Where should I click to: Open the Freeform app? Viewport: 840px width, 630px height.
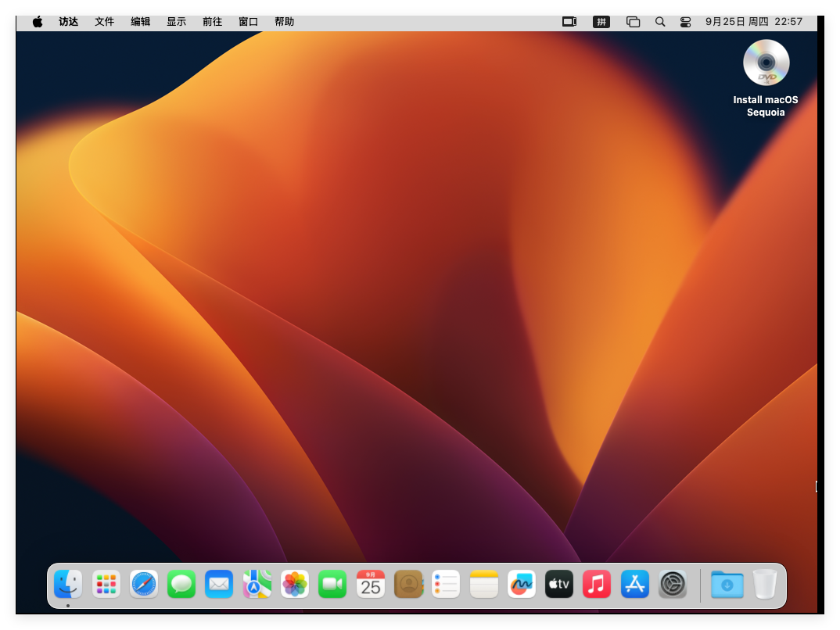522,584
